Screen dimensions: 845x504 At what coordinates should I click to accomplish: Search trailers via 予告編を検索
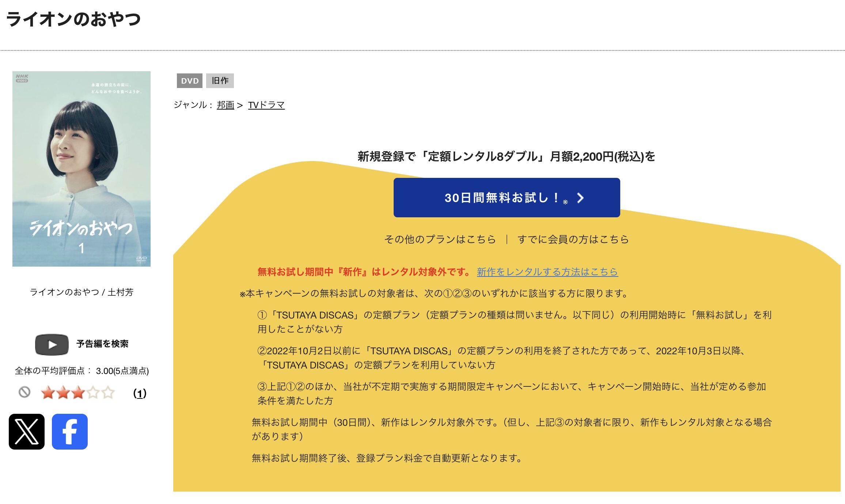point(102,344)
